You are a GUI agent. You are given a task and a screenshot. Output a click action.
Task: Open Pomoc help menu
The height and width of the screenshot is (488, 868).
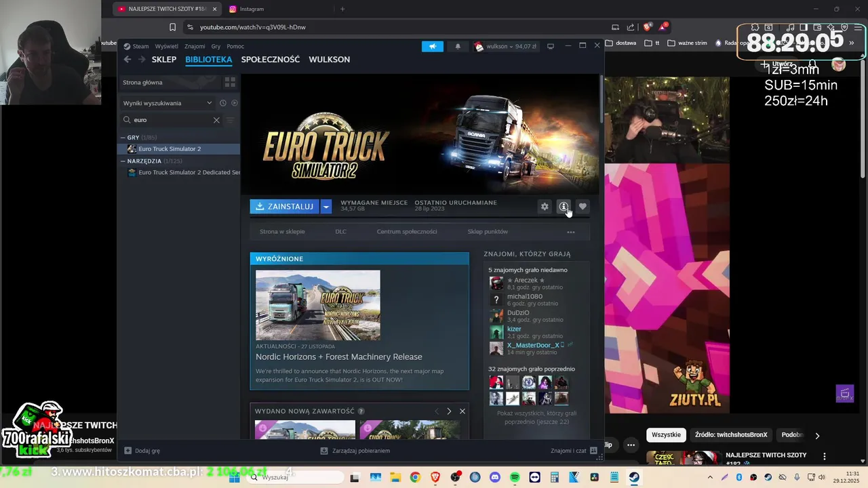(235, 46)
